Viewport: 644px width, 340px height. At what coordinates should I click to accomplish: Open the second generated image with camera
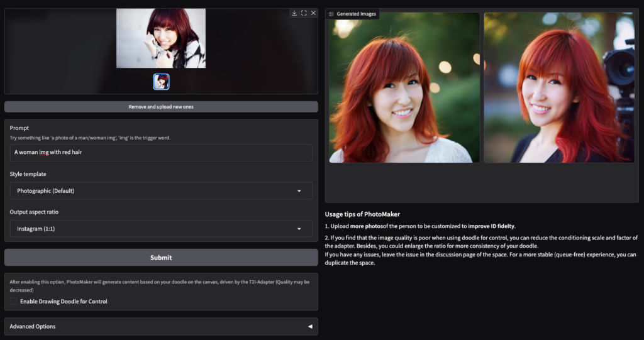[x=559, y=87]
